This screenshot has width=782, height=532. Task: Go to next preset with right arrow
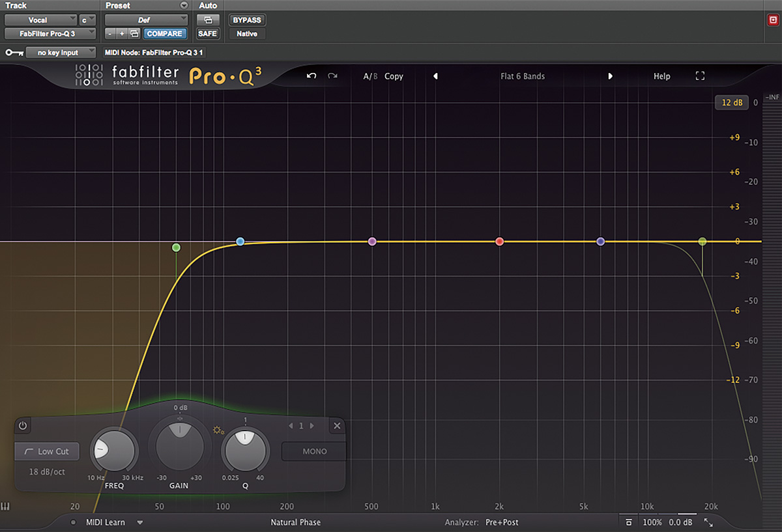click(x=611, y=76)
